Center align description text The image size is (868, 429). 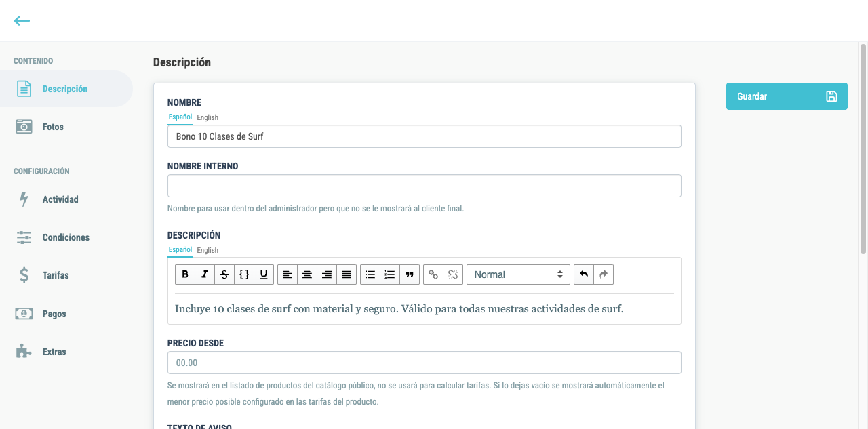[x=307, y=274]
